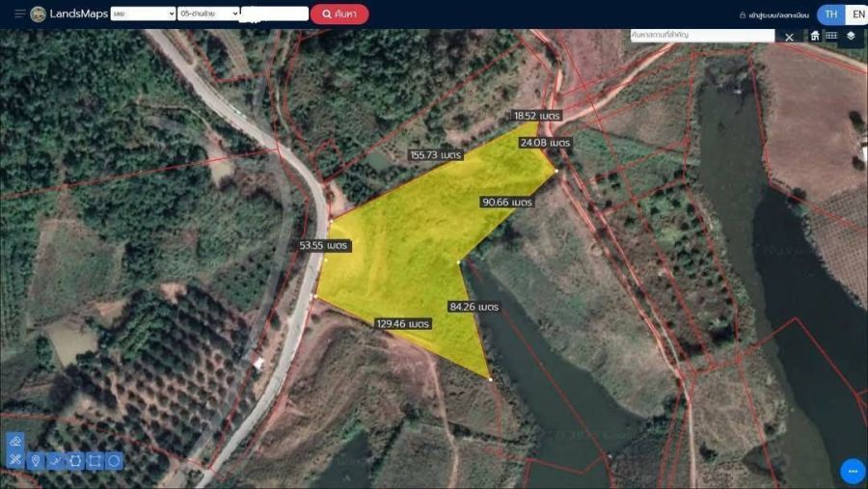This screenshot has width=868, height=489.
Task: Choose the line distance measure tool
Action: [x=56, y=461]
